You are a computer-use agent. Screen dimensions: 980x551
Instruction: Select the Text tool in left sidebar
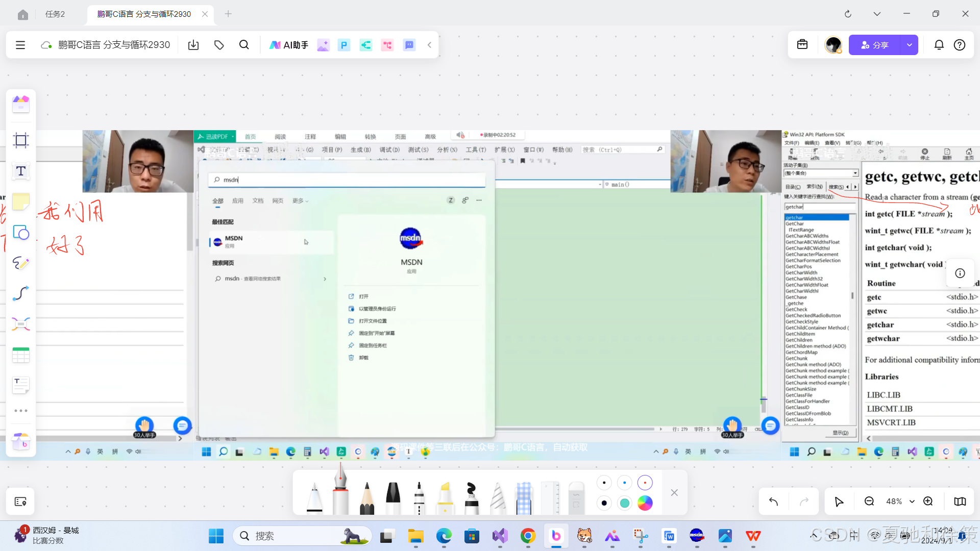[x=21, y=171]
